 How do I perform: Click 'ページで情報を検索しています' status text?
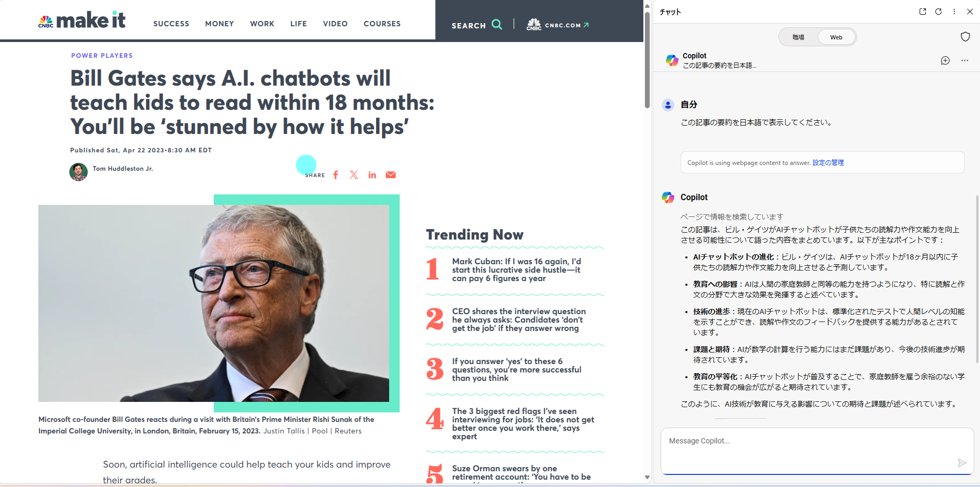732,217
